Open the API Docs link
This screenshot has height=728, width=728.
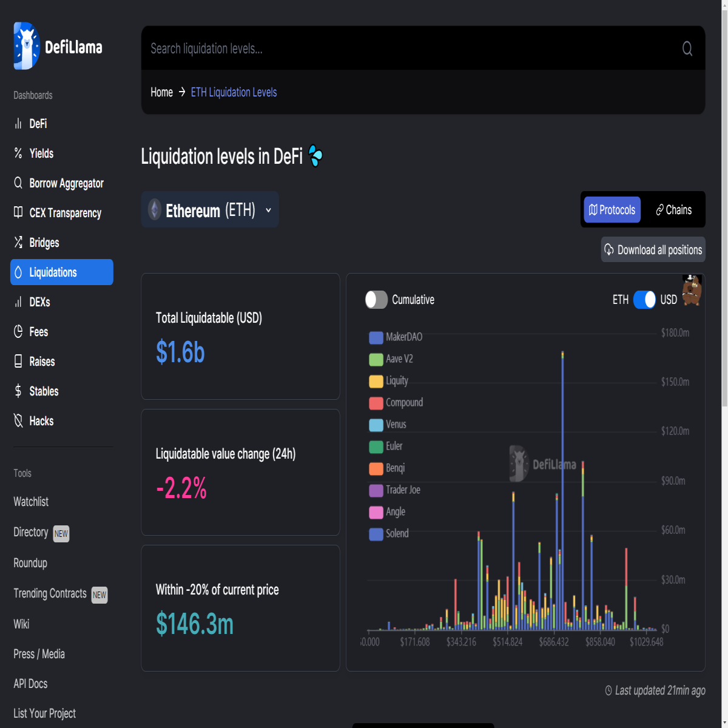[x=30, y=684]
